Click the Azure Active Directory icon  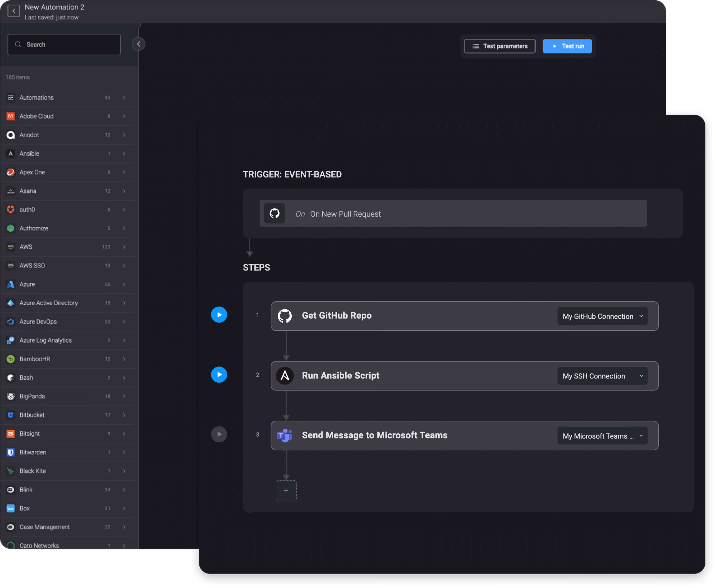(11, 303)
